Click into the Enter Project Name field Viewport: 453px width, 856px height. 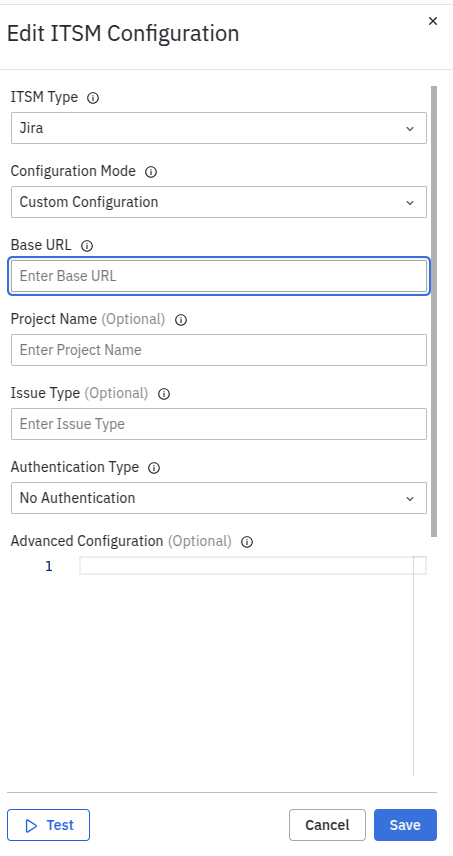click(219, 350)
